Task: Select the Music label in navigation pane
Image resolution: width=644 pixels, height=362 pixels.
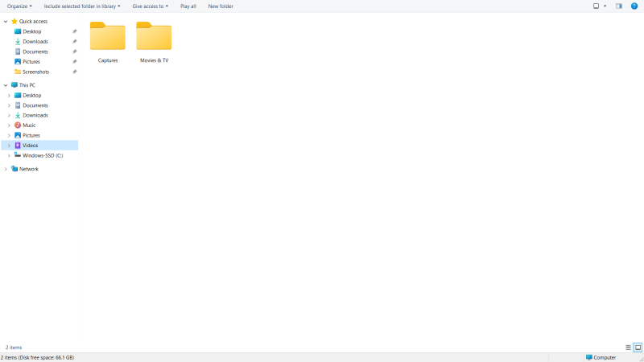Action: (x=29, y=125)
